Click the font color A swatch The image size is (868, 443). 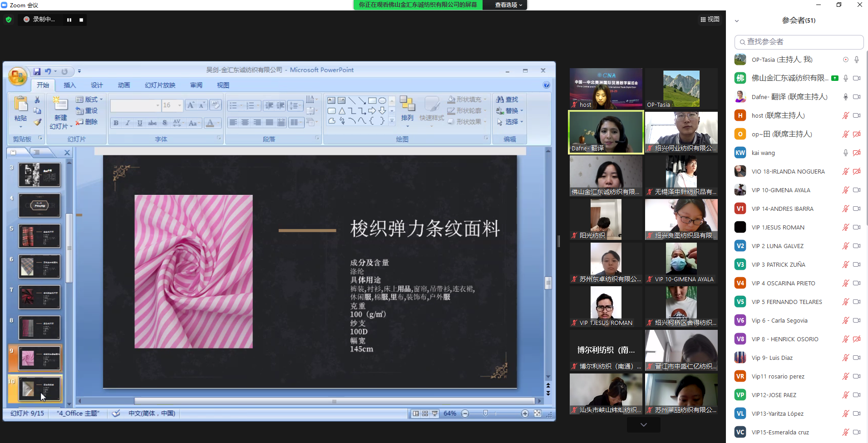click(x=209, y=123)
